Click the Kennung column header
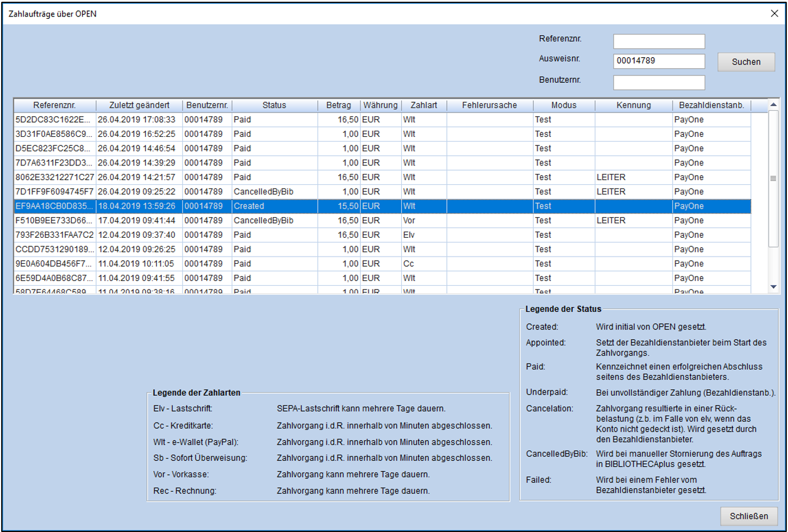Image resolution: width=788 pixels, height=532 pixels. coord(633,105)
